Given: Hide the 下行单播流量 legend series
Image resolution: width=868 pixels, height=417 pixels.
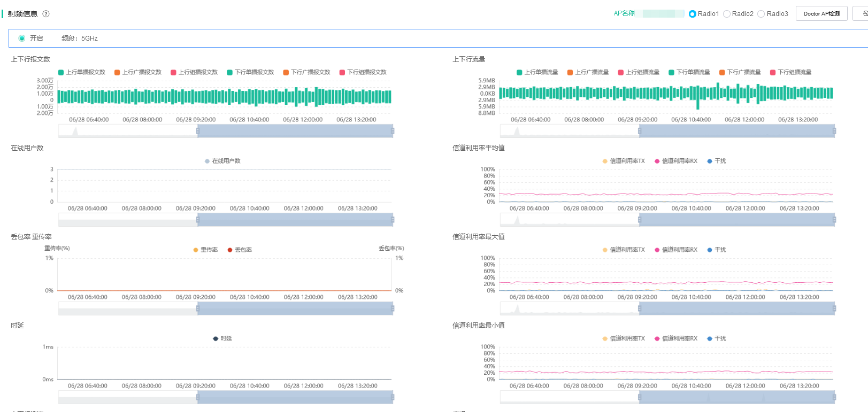Looking at the screenshot, I should 689,72.
